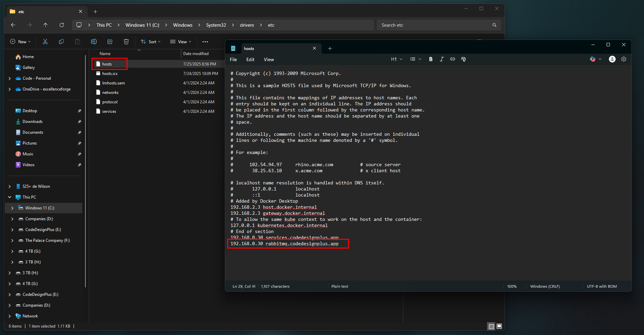Screen dimensions: 644x335
Task: Clear formatting in Notepad toolbar
Action: [463, 59]
